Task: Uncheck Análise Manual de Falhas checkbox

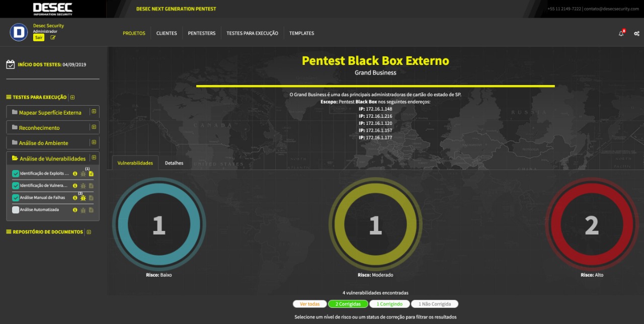Action: (x=16, y=198)
